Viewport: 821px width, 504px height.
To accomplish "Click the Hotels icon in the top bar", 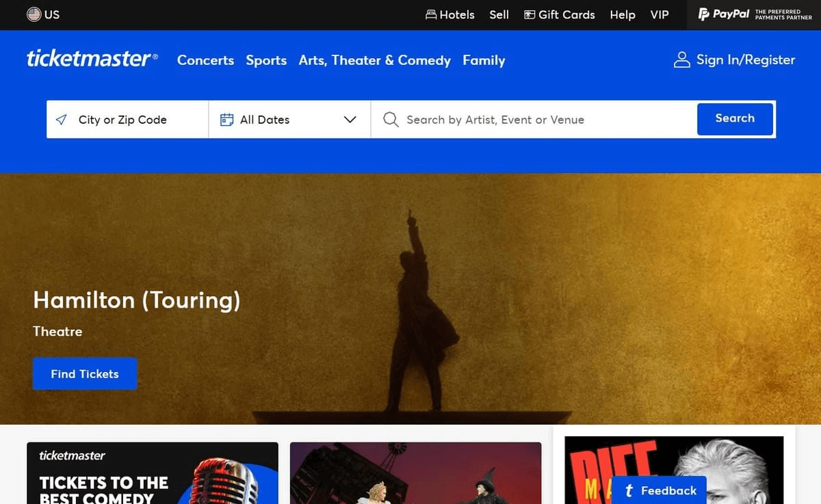I will click(430, 14).
